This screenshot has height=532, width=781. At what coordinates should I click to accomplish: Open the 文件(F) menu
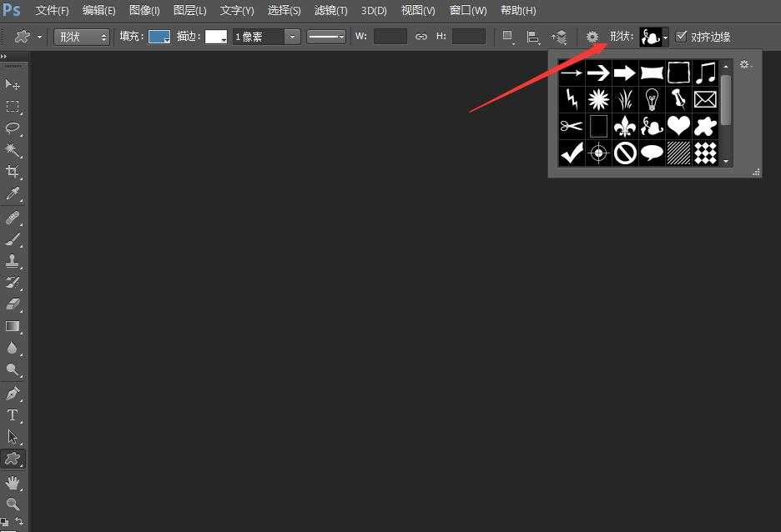tap(53, 11)
